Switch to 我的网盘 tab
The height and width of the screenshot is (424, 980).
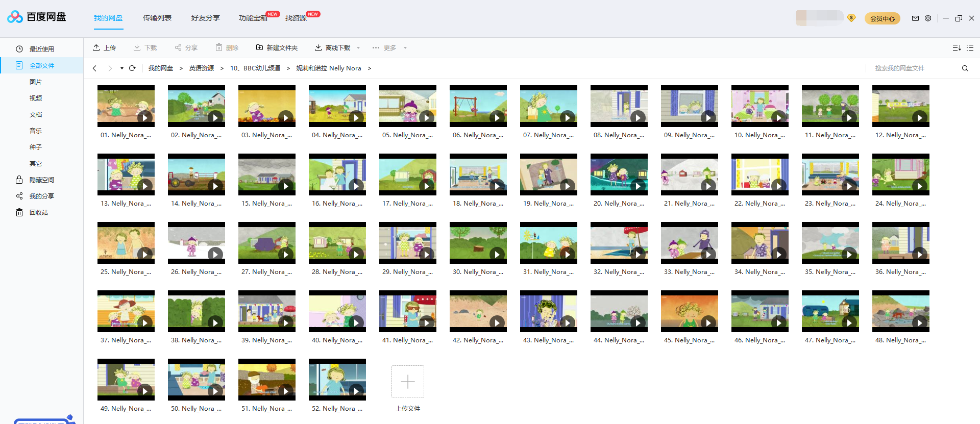point(108,18)
